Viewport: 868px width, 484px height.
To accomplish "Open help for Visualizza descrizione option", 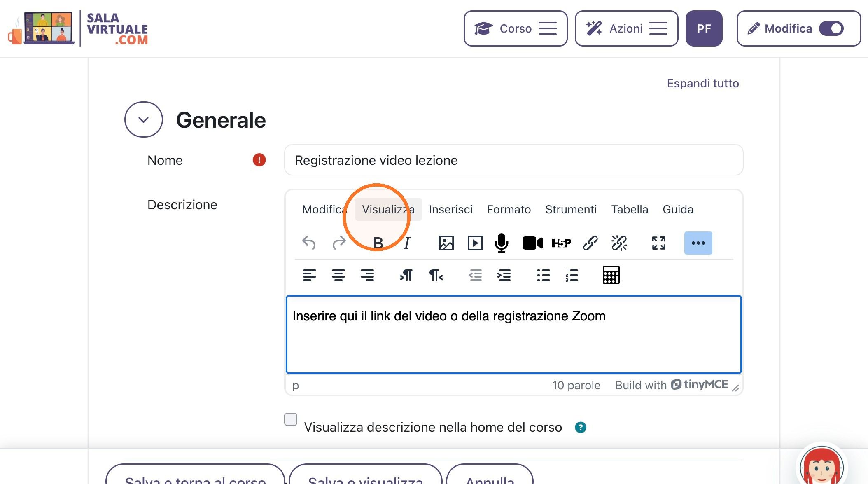I will pyautogui.click(x=581, y=428).
